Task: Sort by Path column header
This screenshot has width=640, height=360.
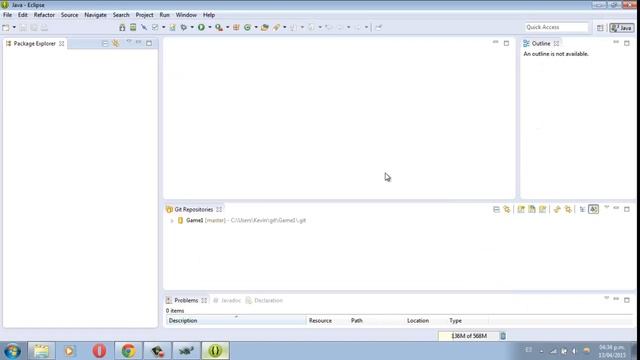Action: tap(376, 321)
